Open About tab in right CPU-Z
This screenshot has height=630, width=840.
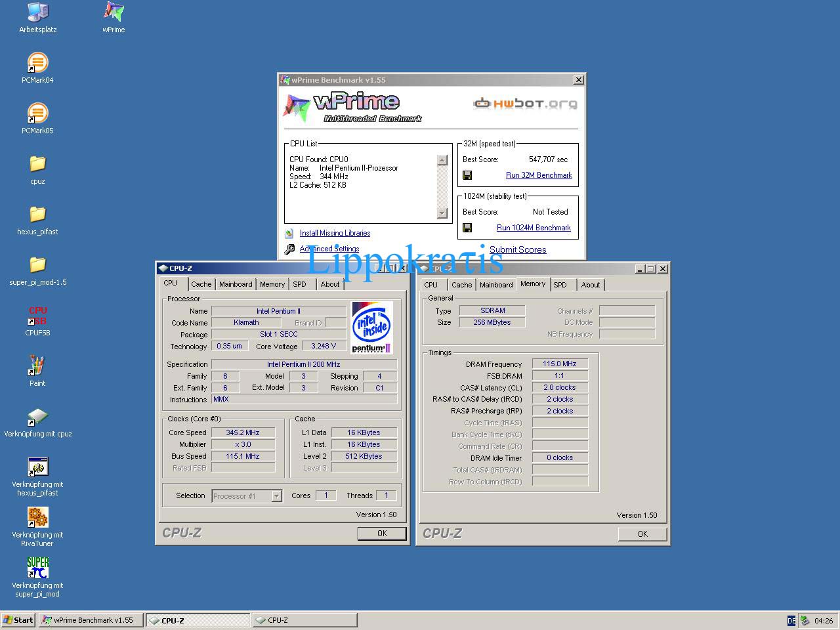[x=591, y=285]
